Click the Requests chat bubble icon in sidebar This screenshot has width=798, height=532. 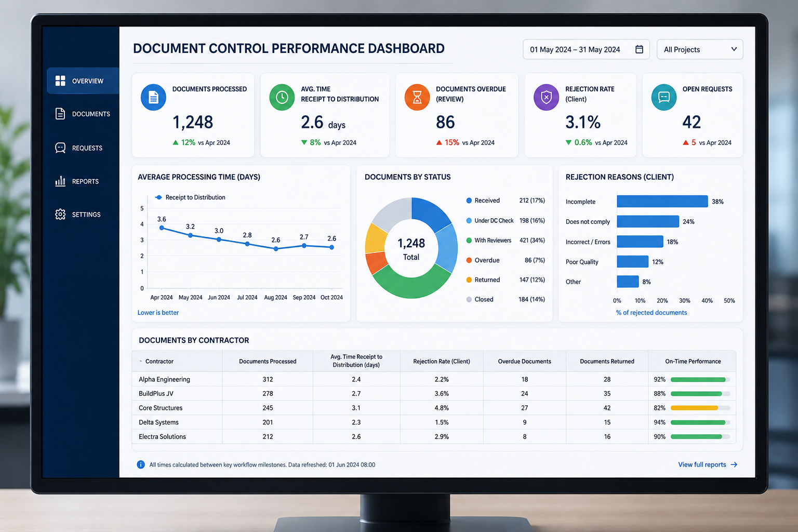pyautogui.click(x=60, y=148)
